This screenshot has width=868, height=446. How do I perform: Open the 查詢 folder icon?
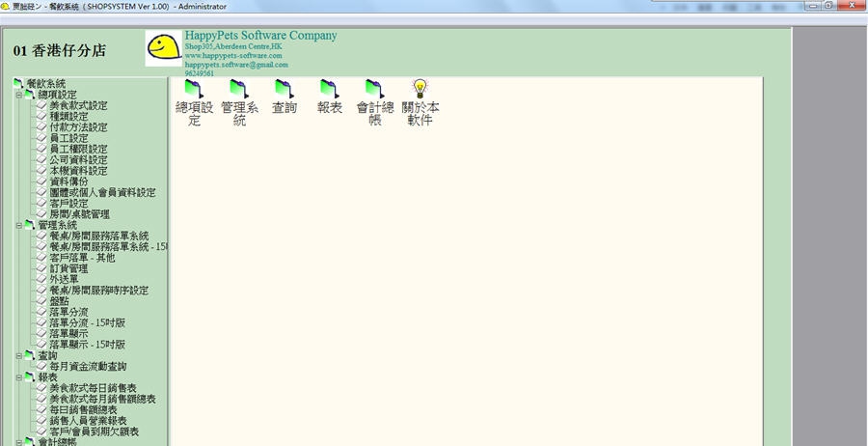pos(285,89)
